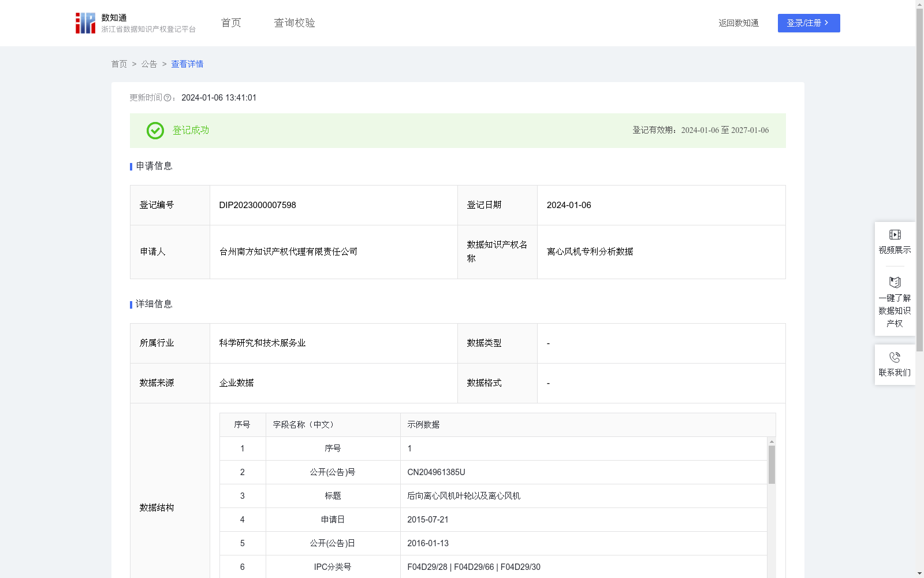The image size is (924, 578).
Task: Select the title 后向离心风机叶轮以及离心风机
Action: coord(464,496)
